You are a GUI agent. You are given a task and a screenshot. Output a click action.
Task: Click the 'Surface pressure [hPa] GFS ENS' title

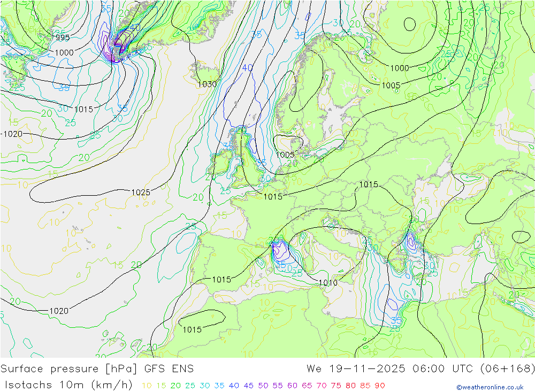[x=97, y=369]
